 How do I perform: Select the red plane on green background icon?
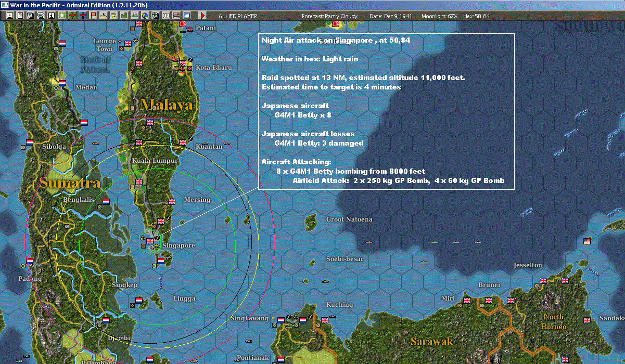(x=72, y=16)
